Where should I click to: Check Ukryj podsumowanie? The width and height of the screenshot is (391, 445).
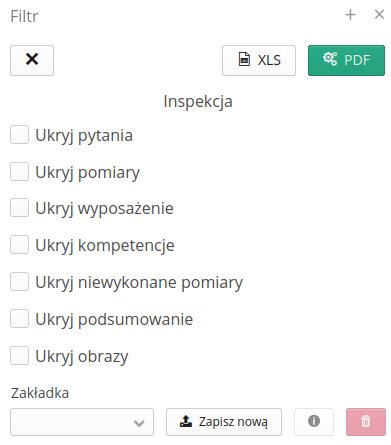pyautogui.click(x=19, y=319)
